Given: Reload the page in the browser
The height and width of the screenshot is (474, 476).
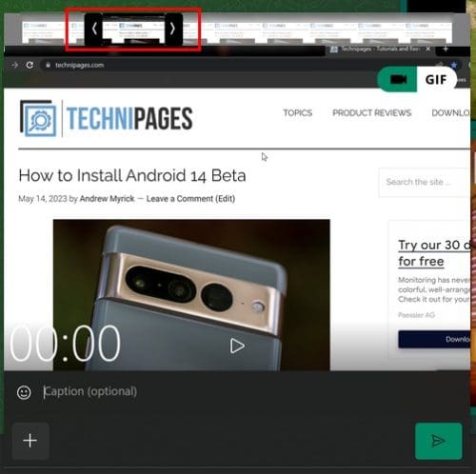Looking at the screenshot, I should pos(30,65).
